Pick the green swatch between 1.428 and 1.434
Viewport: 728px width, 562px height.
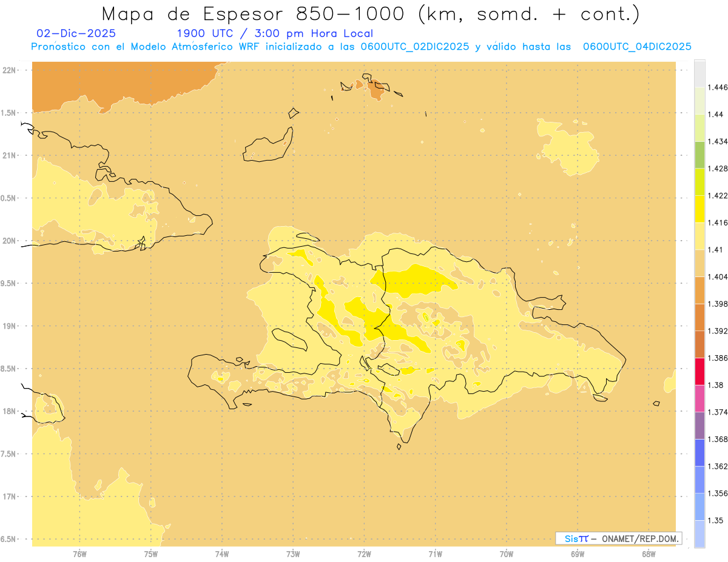point(699,155)
